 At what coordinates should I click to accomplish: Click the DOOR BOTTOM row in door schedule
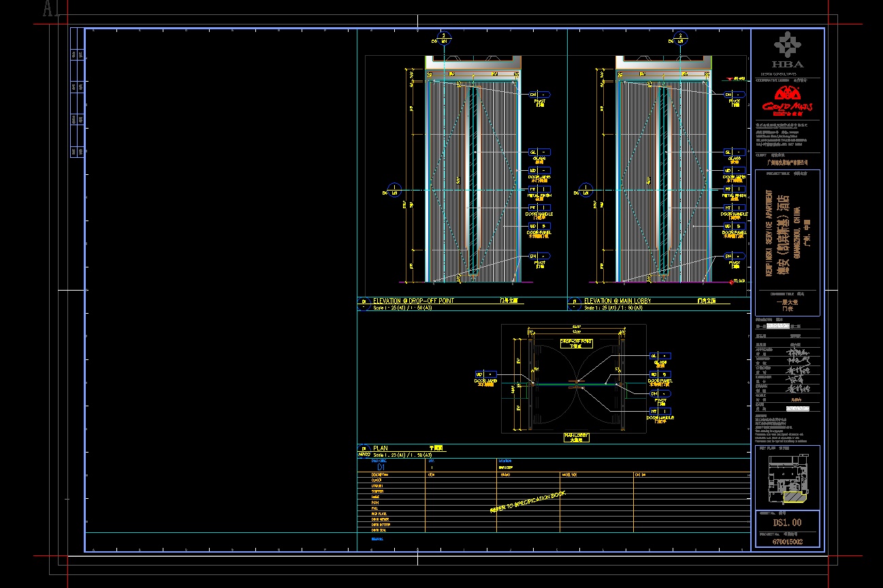coord(553,524)
